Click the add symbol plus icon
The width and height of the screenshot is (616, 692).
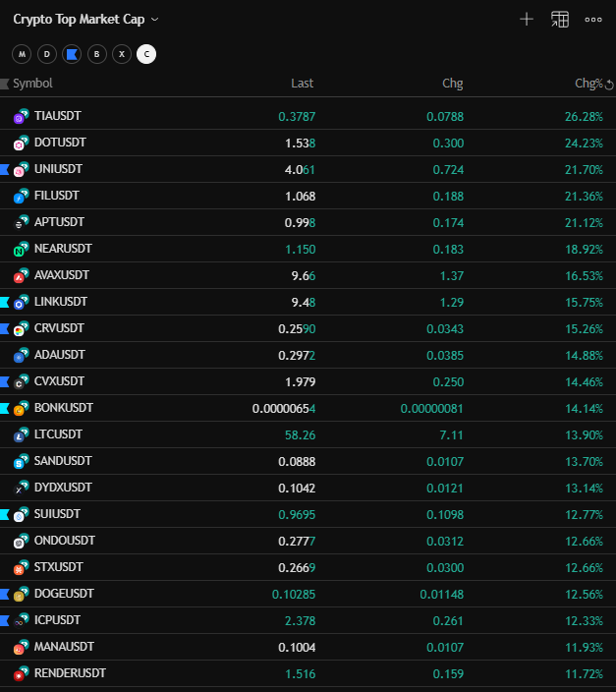527,20
